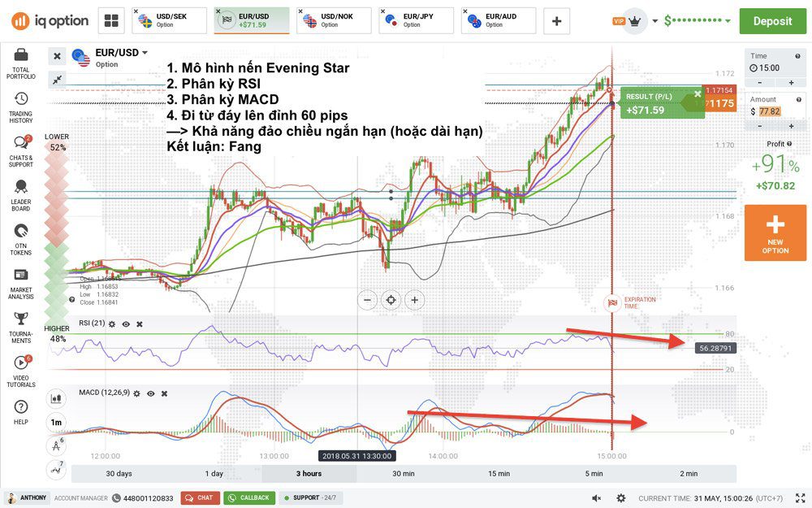812x508 pixels.
Task: Open Market Analysis in the sidebar
Action: pyautogui.click(x=20, y=280)
